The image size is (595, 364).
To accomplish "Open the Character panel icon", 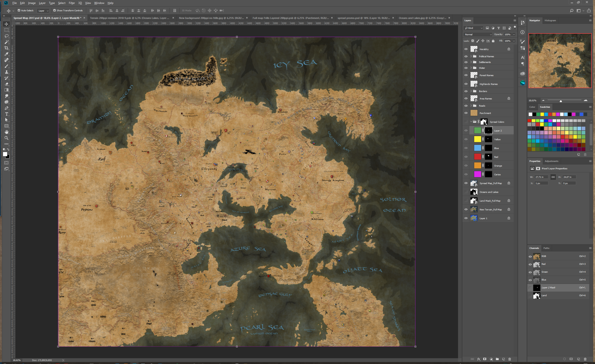I will 522,57.
